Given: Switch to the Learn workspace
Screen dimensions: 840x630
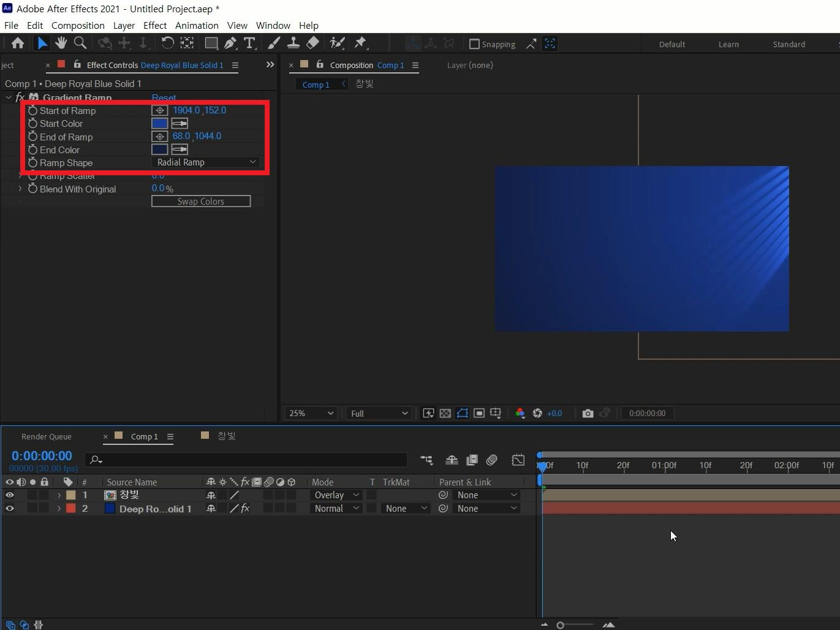Looking at the screenshot, I should point(728,44).
